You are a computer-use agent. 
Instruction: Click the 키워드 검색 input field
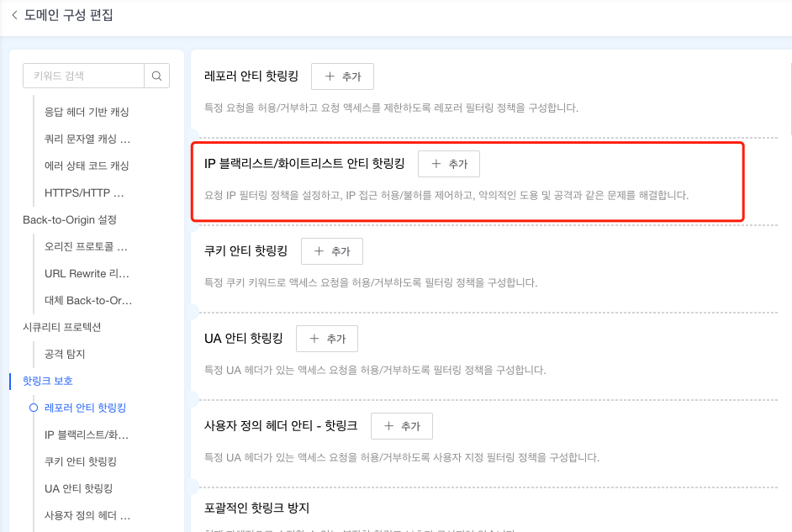tap(83, 76)
